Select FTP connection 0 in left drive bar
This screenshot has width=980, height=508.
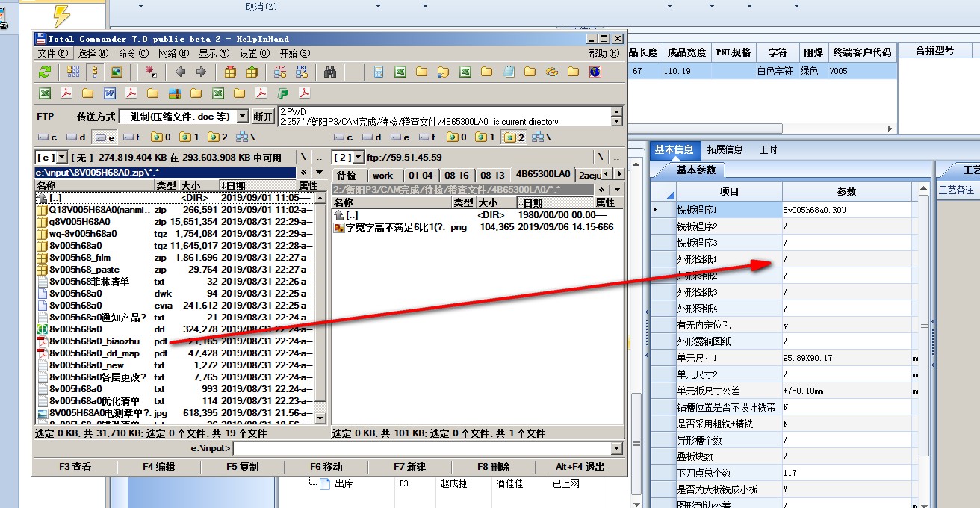point(161,137)
